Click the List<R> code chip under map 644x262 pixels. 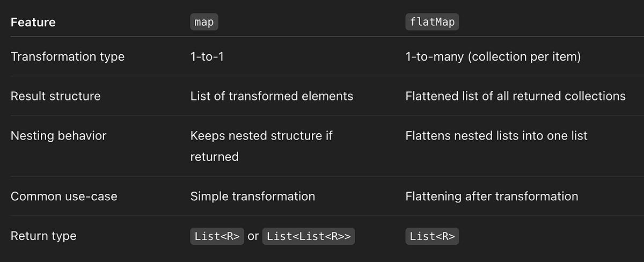pyautogui.click(x=217, y=236)
